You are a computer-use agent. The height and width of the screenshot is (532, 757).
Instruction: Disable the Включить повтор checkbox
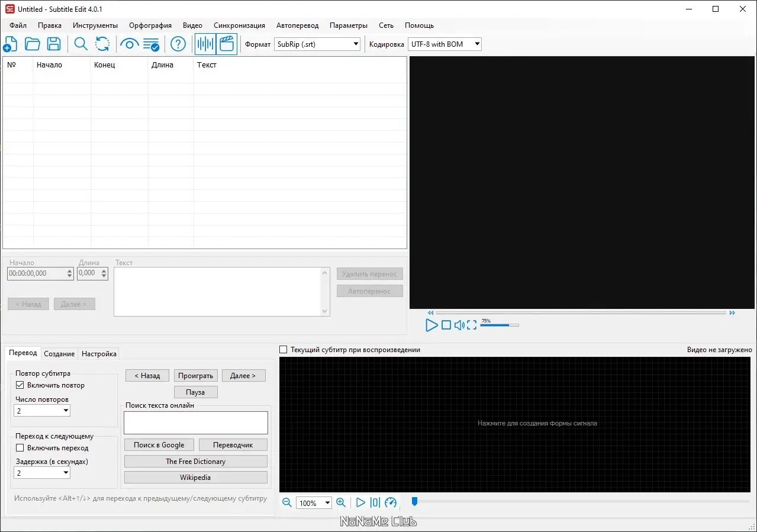20,385
